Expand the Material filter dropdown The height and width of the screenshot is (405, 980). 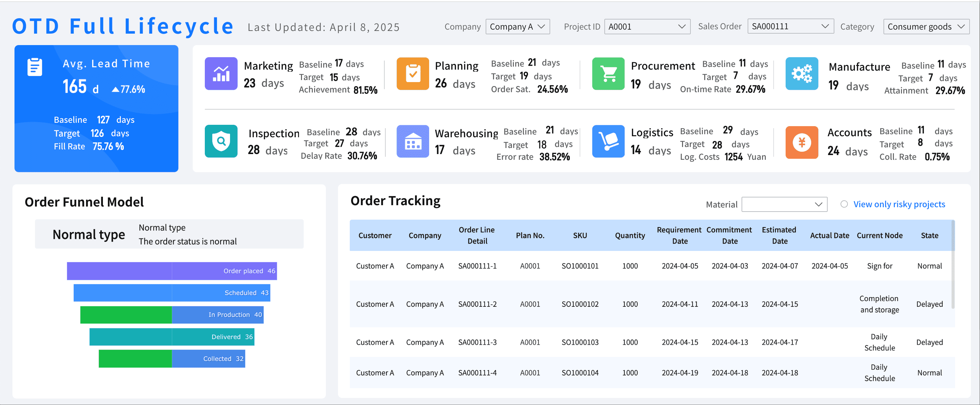[784, 205]
